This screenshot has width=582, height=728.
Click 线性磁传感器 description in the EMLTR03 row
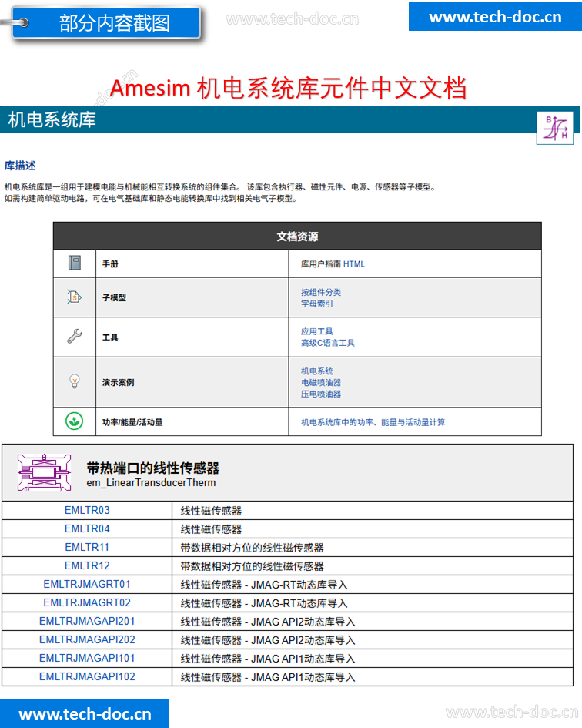point(211,511)
